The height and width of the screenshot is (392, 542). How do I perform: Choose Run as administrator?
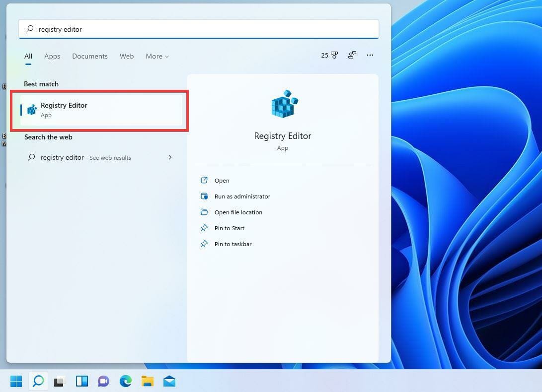point(242,196)
